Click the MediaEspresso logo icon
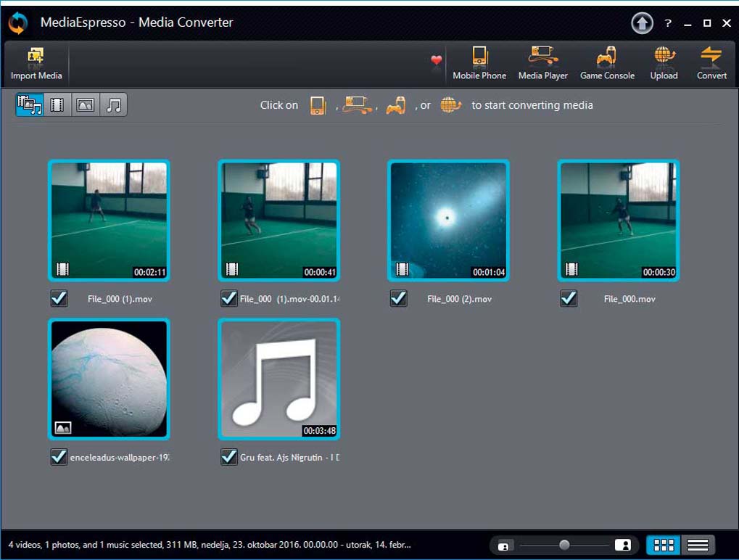Viewport: 739px width, 560px height. 18,22
